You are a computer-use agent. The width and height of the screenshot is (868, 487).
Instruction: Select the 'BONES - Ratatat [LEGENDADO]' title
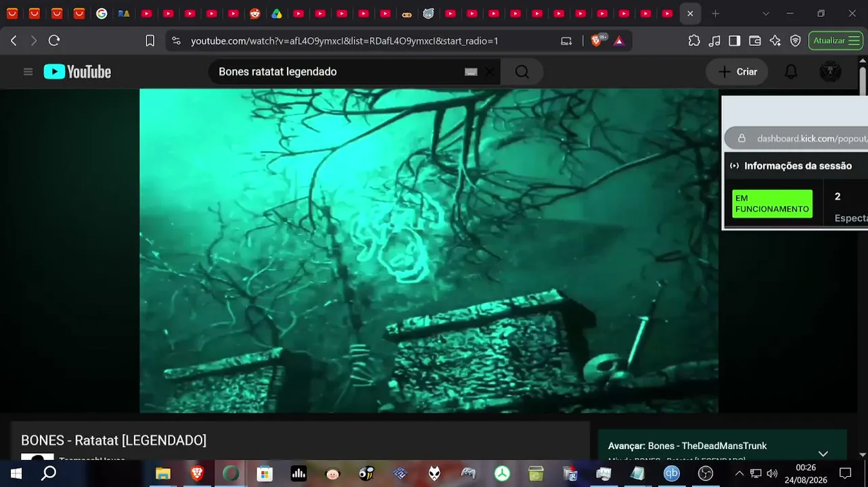tap(114, 440)
